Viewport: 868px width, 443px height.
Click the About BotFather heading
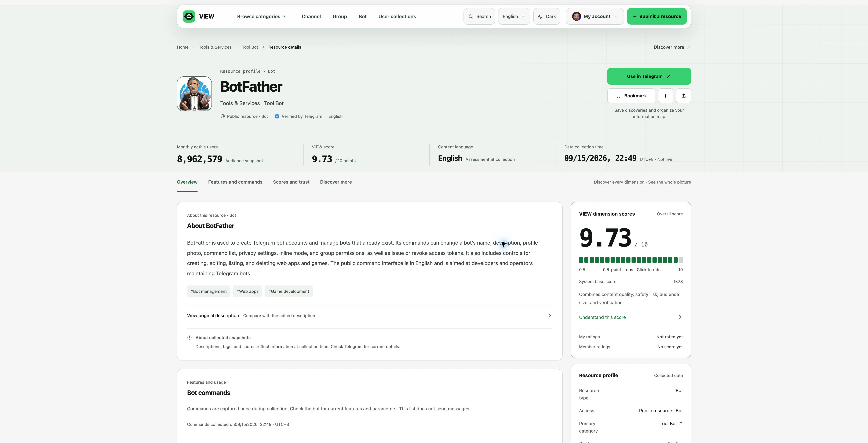pyautogui.click(x=211, y=226)
